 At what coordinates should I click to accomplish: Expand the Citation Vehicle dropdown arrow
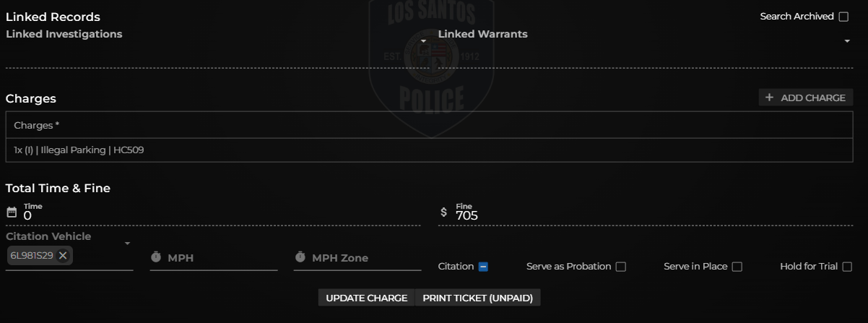pyautogui.click(x=127, y=244)
